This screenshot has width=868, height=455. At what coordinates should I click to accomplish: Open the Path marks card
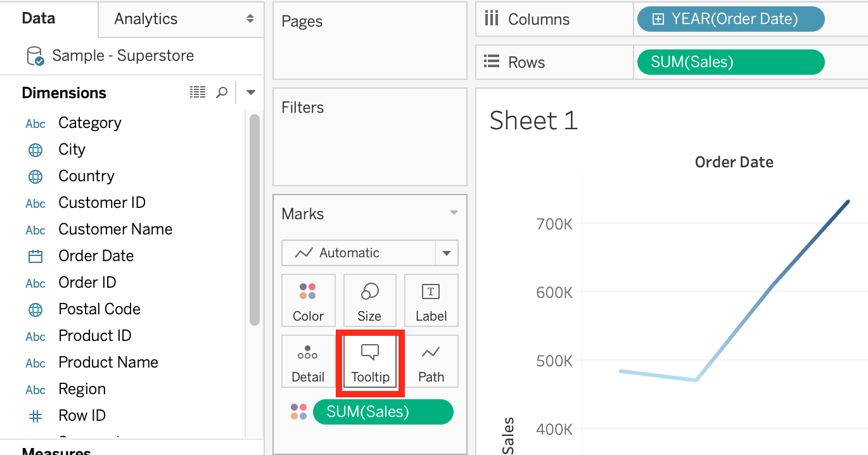pyautogui.click(x=431, y=361)
